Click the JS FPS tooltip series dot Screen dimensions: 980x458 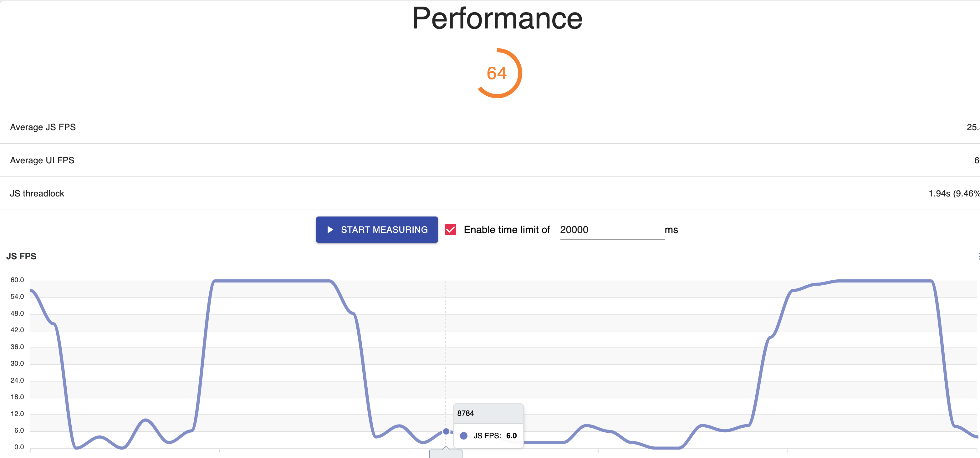463,435
